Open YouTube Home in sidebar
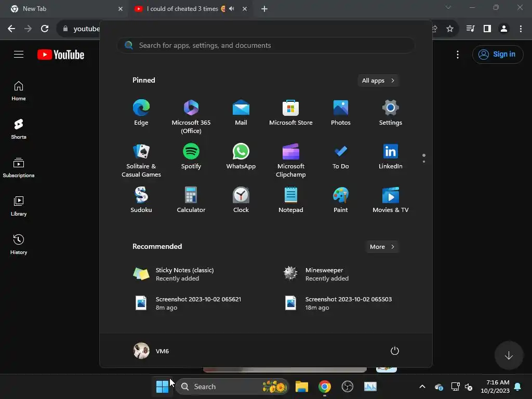 pos(19,91)
